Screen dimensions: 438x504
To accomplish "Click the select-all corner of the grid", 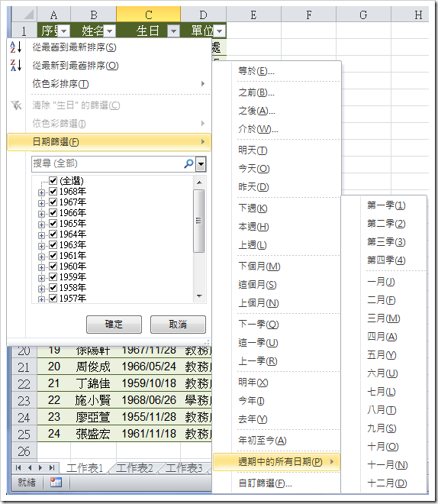I will pyautogui.click(x=24, y=15).
